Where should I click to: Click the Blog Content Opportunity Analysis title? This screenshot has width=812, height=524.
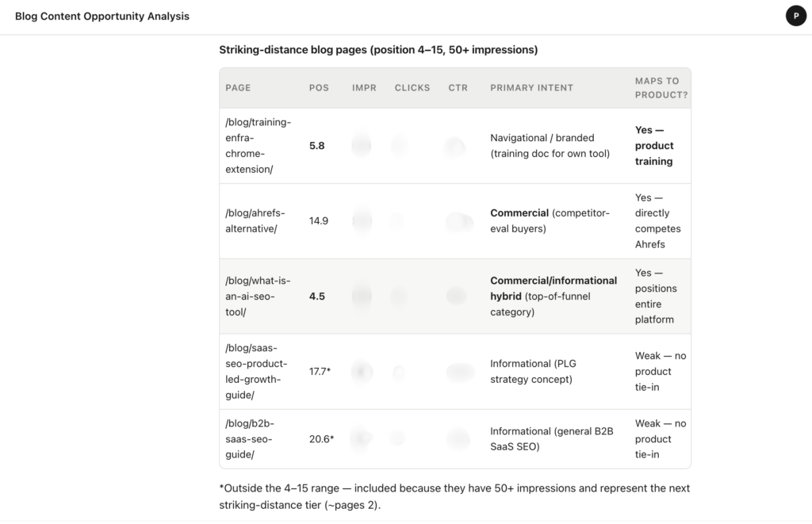(102, 16)
